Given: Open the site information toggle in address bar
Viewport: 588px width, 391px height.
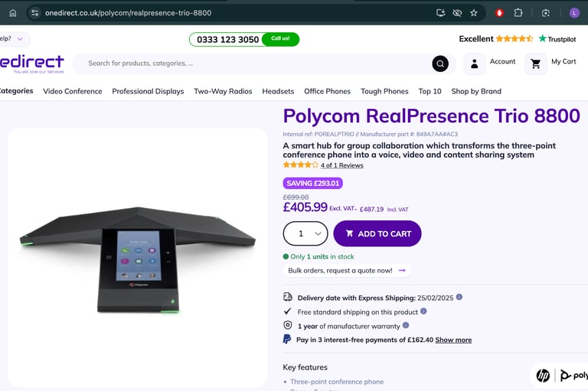Looking at the screenshot, I should pos(35,13).
